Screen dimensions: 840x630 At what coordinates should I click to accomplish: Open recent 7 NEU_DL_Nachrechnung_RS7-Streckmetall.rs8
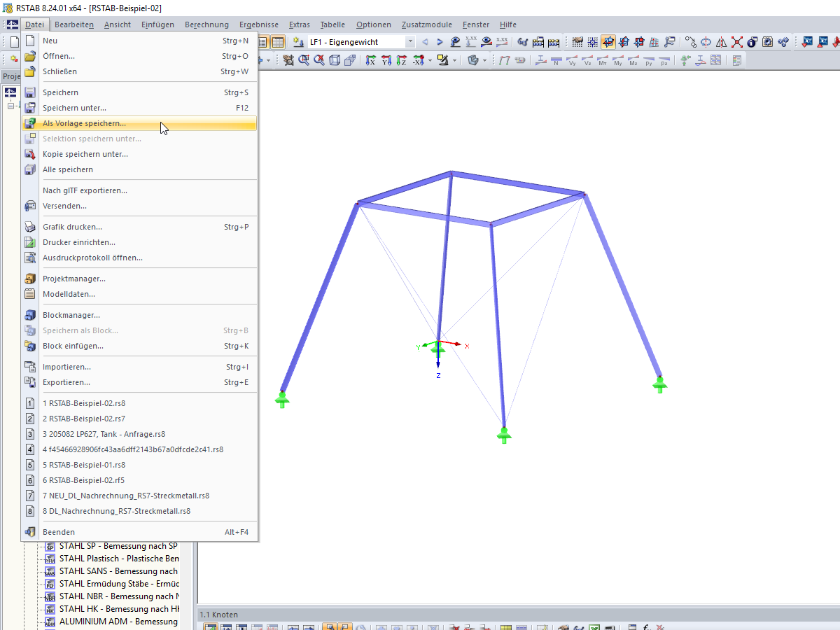[140, 496]
